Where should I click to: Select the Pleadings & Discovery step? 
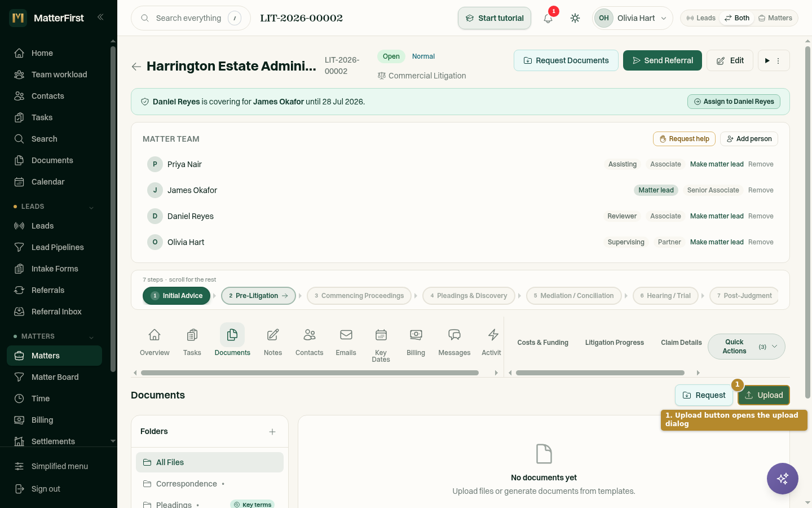(469, 296)
